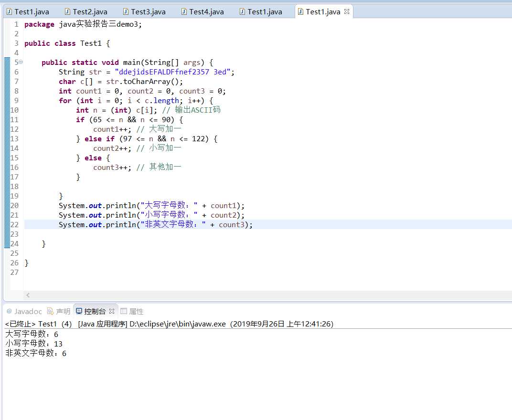Click the count1++ statement
This screenshot has height=420, width=512.
coord(112,129)
